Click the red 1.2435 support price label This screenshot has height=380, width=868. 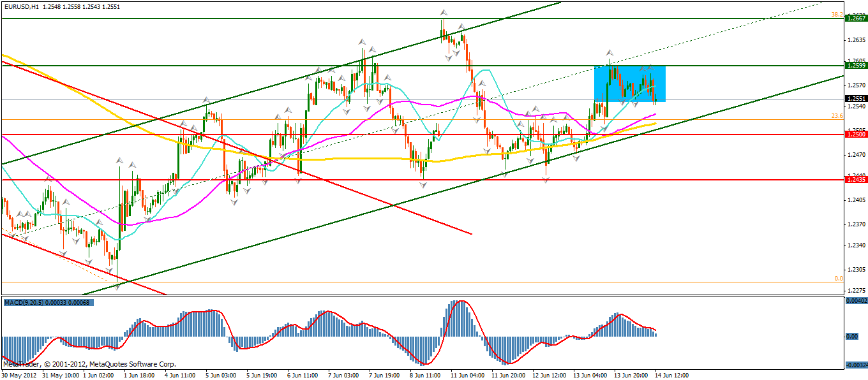coord(855,180)
